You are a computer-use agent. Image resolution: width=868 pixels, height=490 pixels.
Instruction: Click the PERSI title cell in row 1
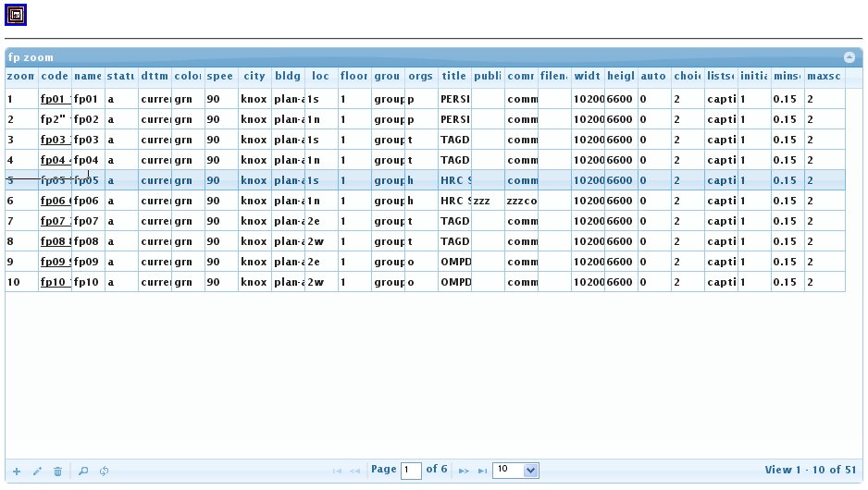click(x=454, y=99)
